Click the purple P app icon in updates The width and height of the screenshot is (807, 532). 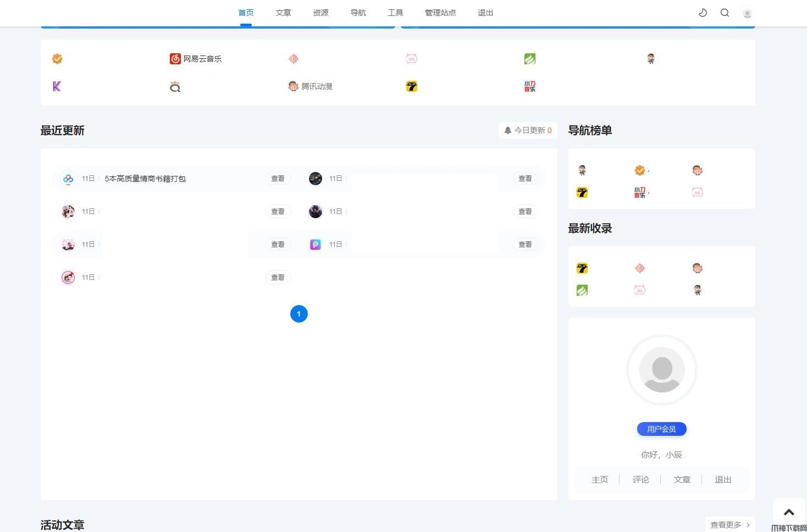(x=316, y=245)
